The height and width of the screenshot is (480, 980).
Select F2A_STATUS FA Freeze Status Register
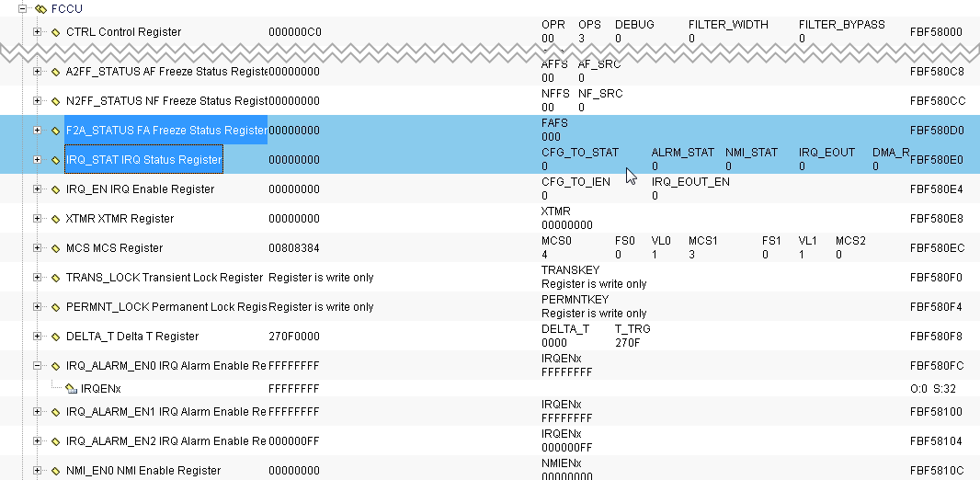(166, 130)
